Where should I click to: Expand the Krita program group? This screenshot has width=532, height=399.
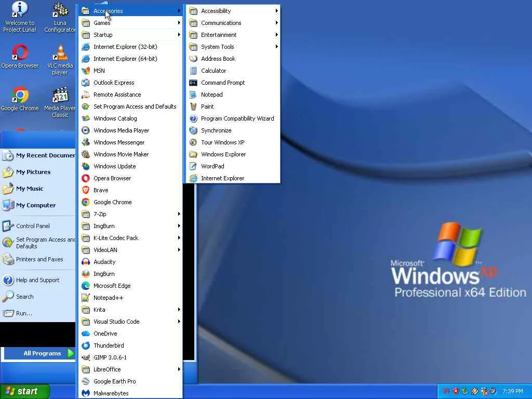click(x=130, y=310)
